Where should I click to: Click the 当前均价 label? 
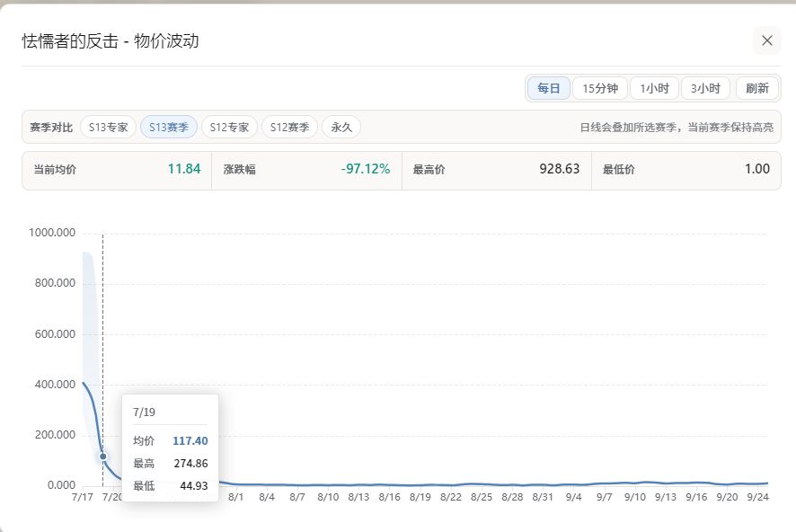click(55, 170)
